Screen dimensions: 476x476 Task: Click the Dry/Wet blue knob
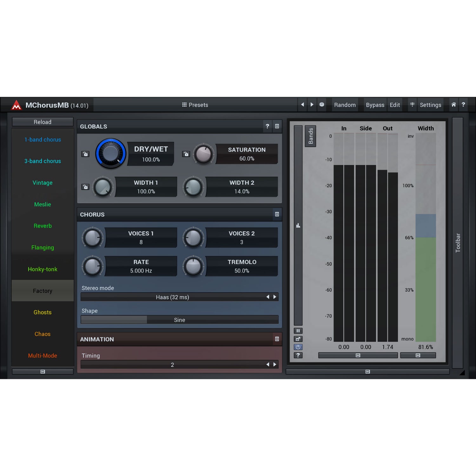pos(111,154)
